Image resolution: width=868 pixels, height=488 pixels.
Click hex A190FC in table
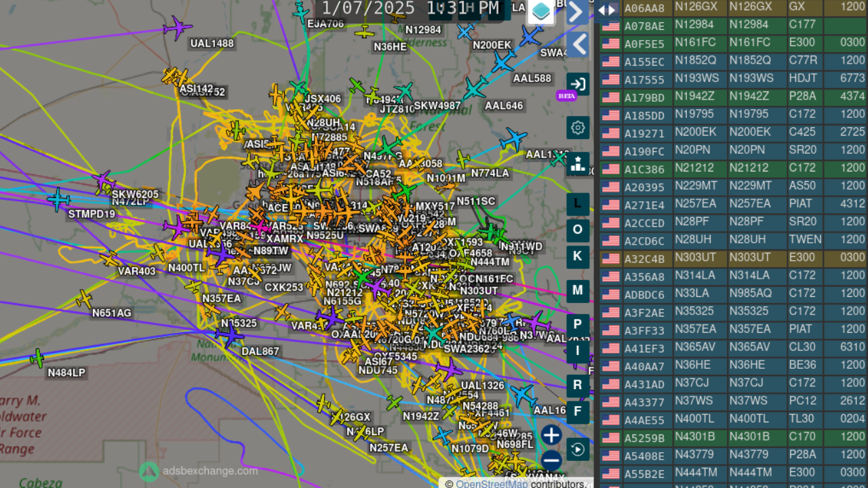tap(644, 151)
